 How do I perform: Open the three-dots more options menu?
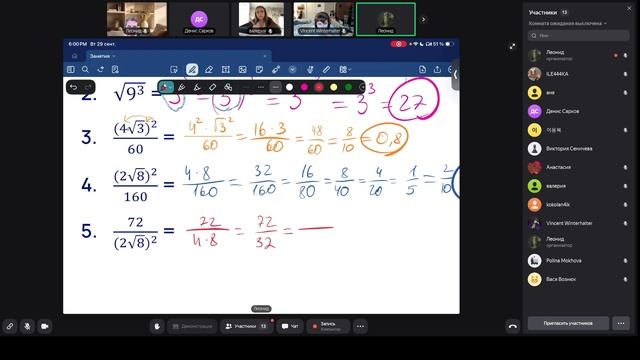pyautogui.click(x=360, y=327)
